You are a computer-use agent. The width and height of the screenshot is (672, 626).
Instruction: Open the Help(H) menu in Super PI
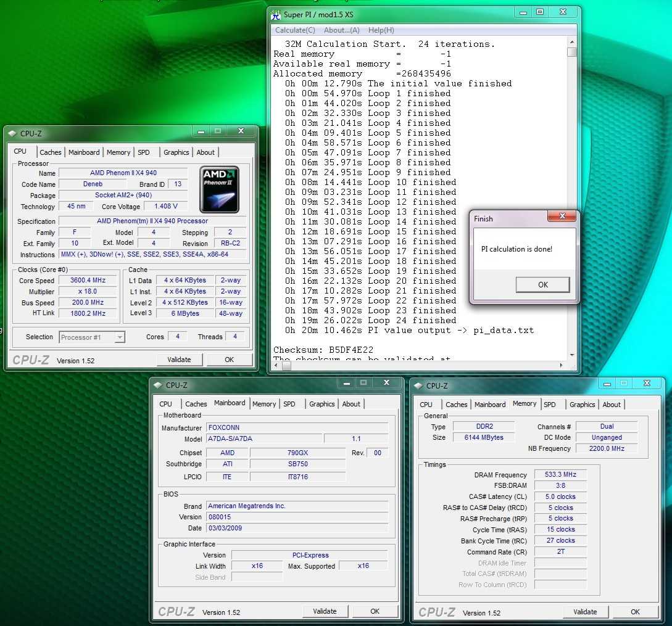coord(381,30)
